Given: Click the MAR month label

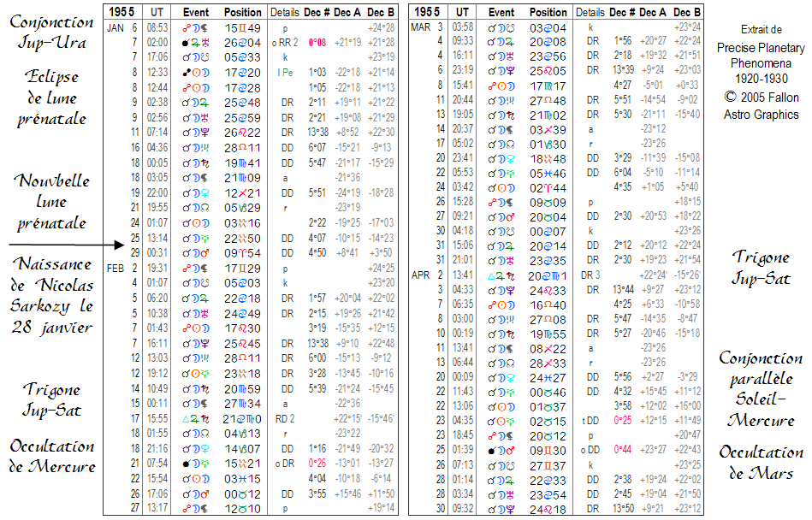Looking at the screenshot, I should (420, 27).
